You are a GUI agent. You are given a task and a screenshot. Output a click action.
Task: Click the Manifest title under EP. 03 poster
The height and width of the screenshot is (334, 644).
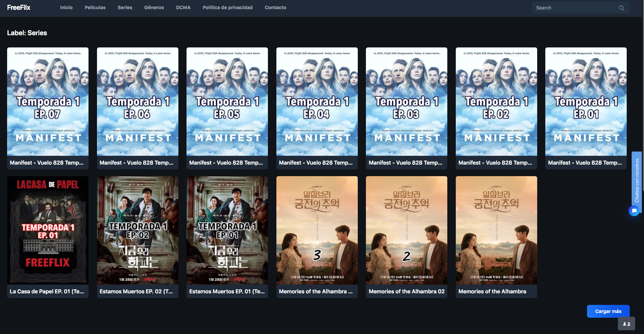[x=406, y=163]
